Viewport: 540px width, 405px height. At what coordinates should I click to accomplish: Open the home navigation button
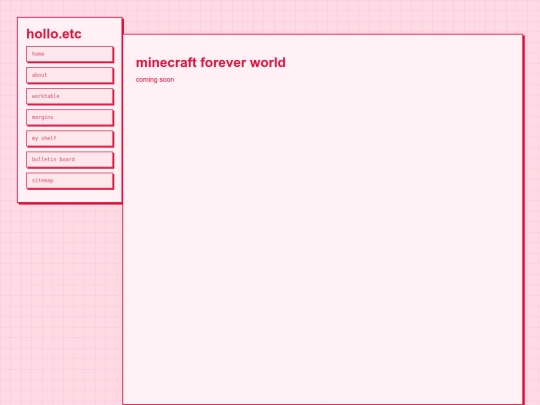coord(70,54)
